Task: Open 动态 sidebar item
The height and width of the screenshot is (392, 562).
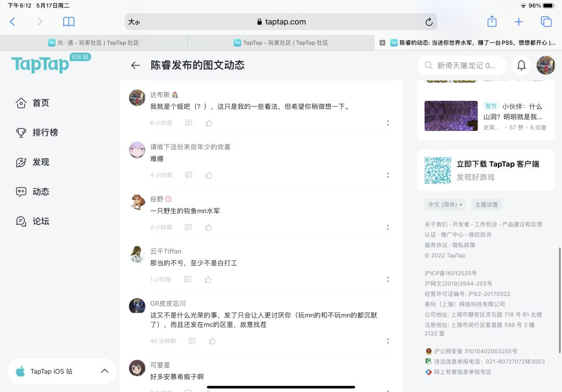Action: (32, 191)
